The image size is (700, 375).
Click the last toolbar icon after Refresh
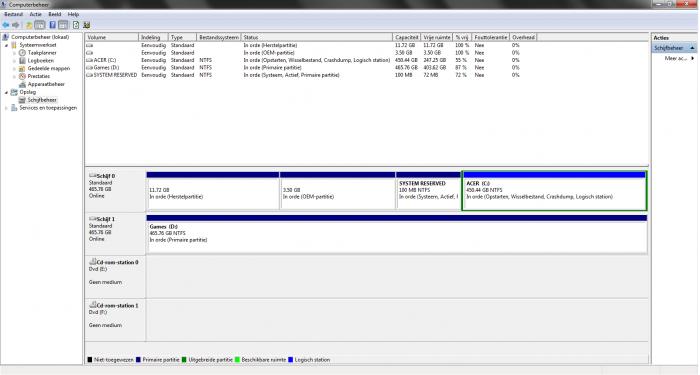click(x=87, y=25)
